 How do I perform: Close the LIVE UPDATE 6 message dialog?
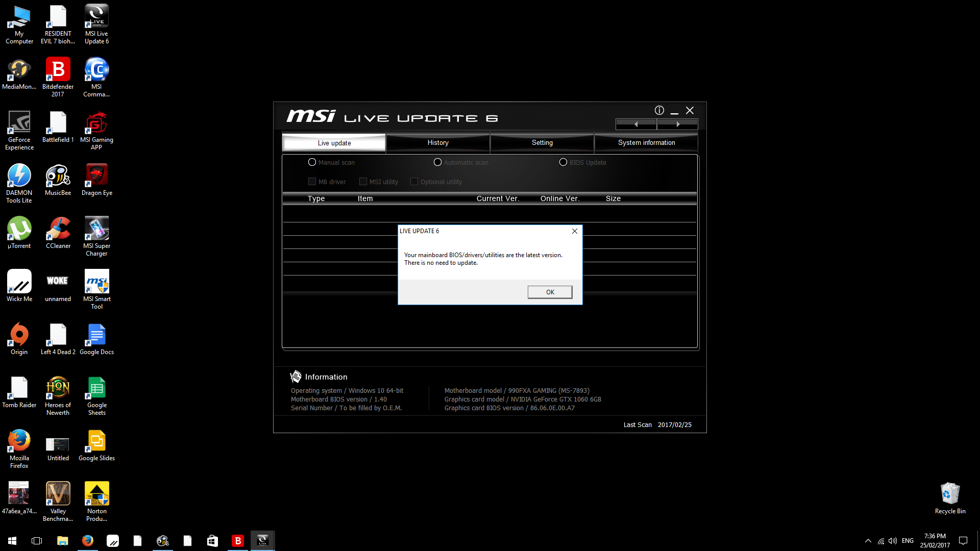point(575,231)
